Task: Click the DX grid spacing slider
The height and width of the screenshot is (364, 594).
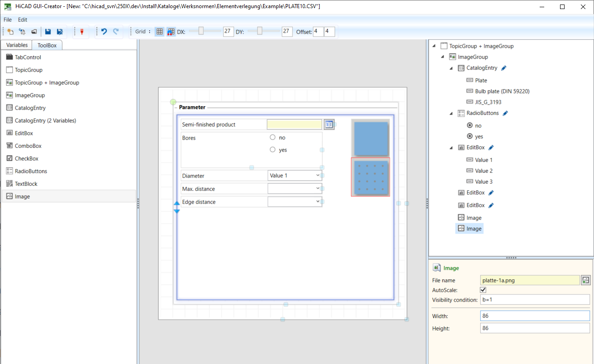Action: 201,31
